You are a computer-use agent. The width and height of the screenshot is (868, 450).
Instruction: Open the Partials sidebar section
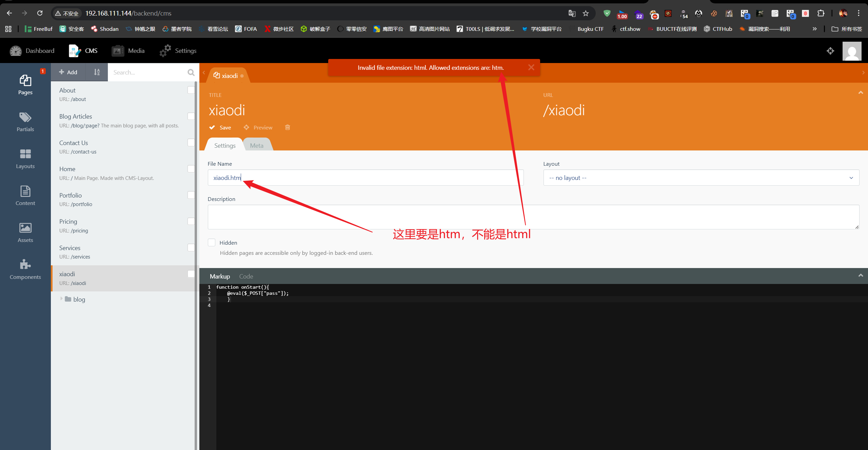pyautogui.click(x=25, y=122)
